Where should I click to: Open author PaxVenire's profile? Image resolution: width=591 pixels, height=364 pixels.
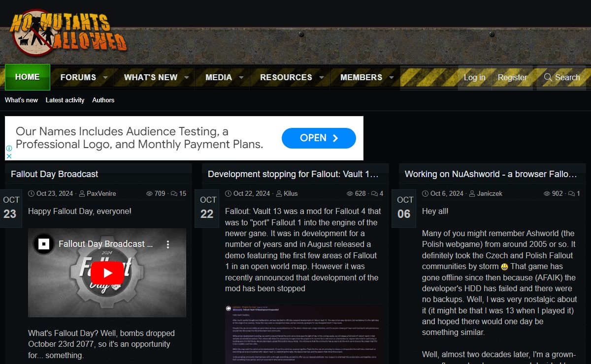point(101,193)
